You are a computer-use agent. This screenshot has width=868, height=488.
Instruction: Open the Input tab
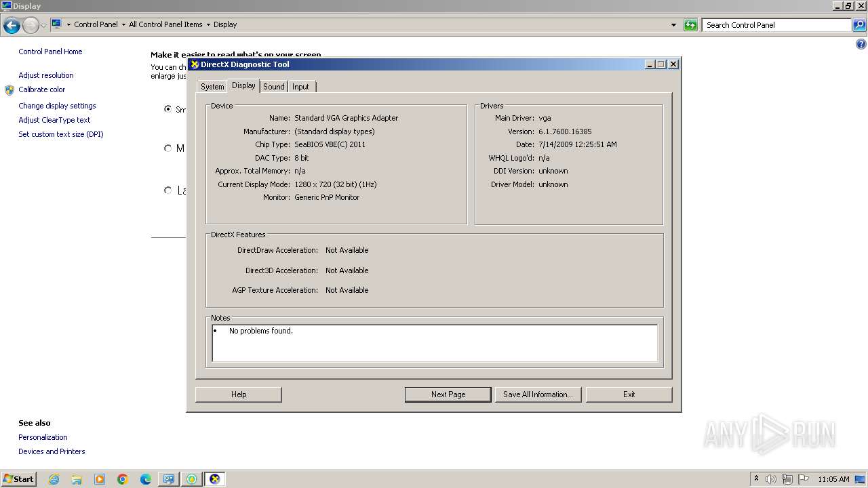(300, 87)
